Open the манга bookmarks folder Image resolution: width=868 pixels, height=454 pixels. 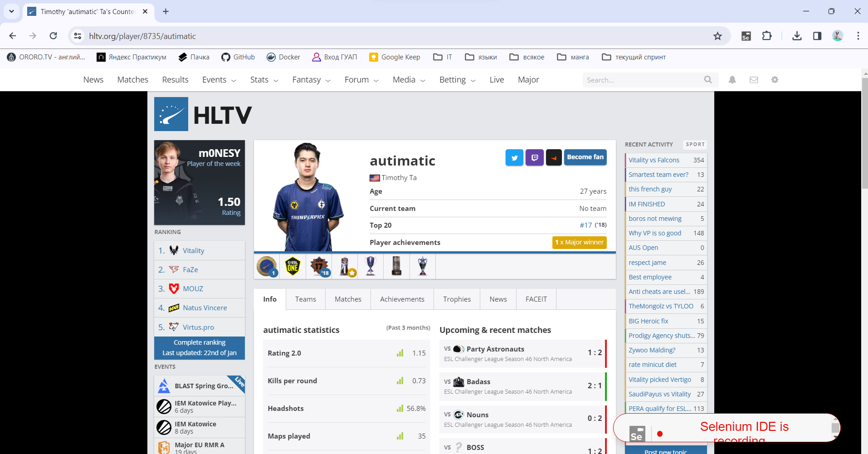573,57
